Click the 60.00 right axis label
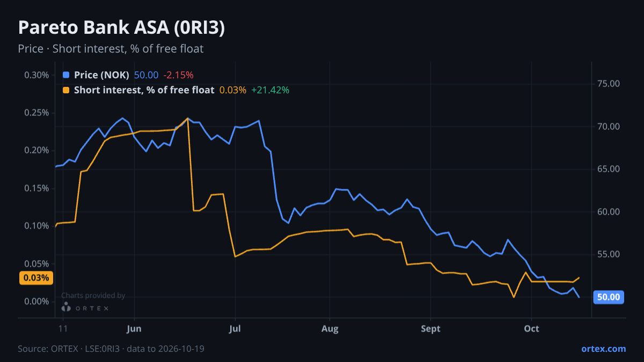 pyautogui.click(x=608, y=212)
